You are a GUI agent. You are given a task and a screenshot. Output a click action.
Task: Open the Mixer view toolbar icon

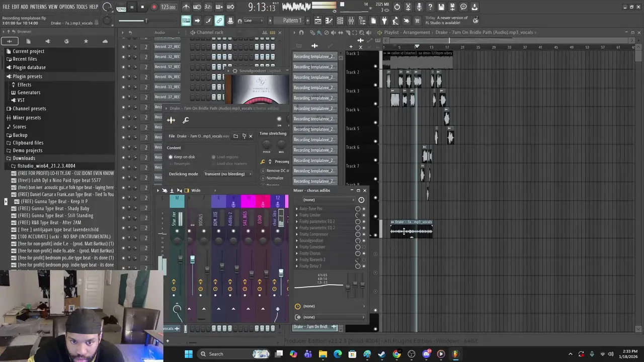(351, 21)
